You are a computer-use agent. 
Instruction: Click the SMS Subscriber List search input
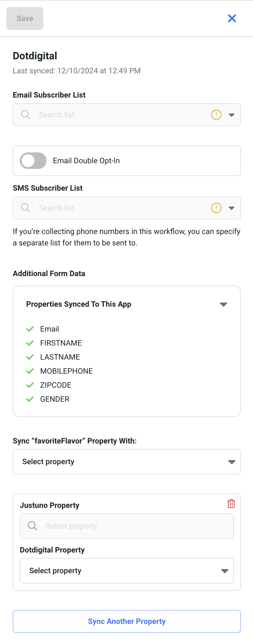121,208
